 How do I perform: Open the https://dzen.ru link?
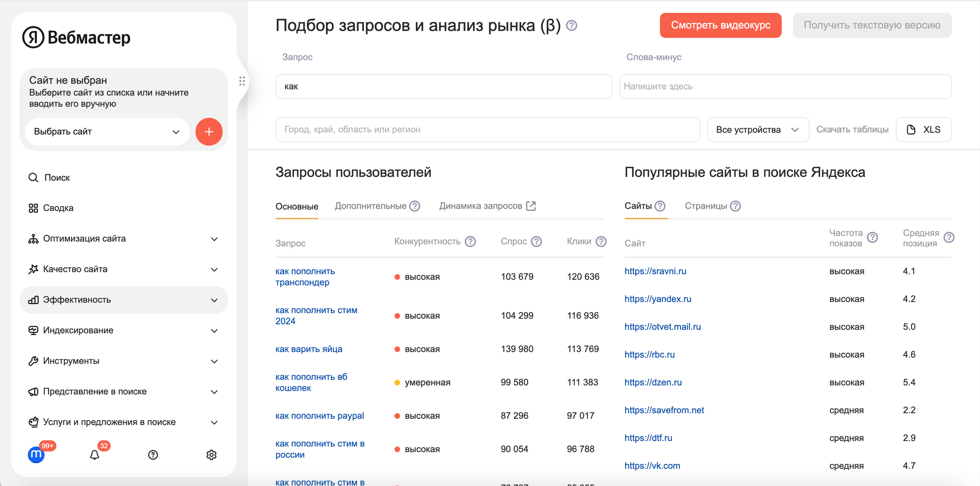tap(653, 382)
